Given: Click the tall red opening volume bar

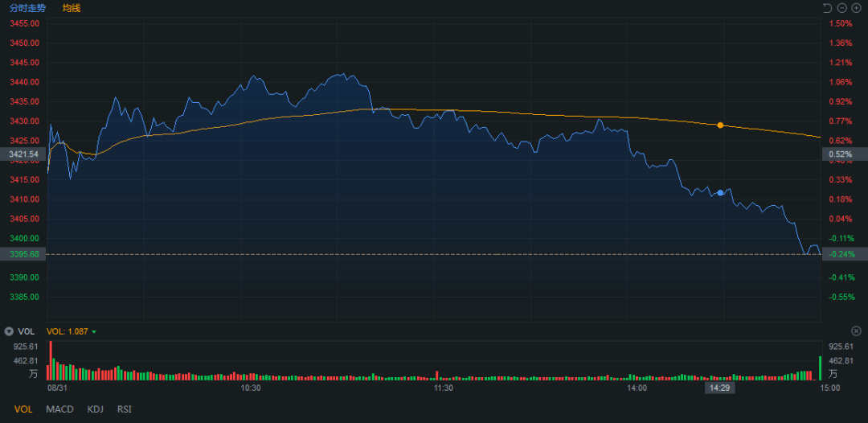Looking at the screenshot, I should coord(51,360).
